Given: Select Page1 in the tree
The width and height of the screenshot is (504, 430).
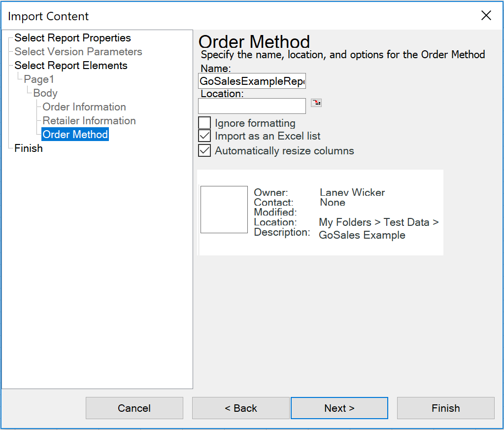Looking at the screenshot, I should click(x=39, y=79).
